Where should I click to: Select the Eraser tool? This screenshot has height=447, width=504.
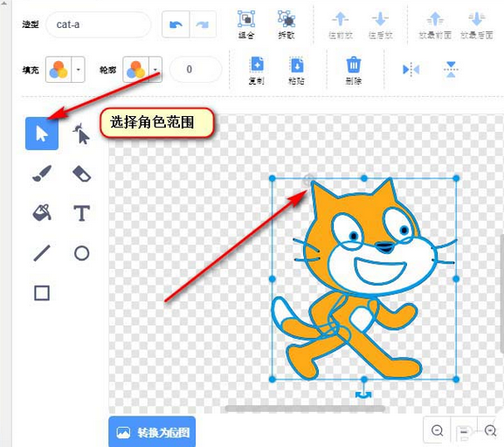81,174
